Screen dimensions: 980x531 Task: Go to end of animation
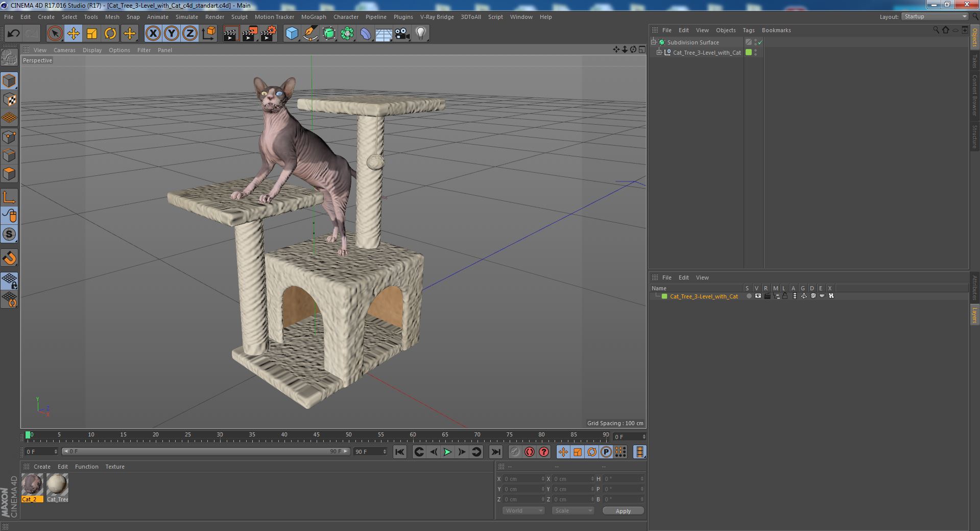tap(495, 452)
